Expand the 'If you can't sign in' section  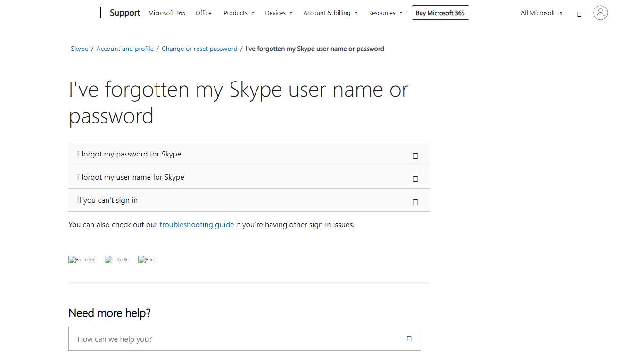(x=415, y=202)
